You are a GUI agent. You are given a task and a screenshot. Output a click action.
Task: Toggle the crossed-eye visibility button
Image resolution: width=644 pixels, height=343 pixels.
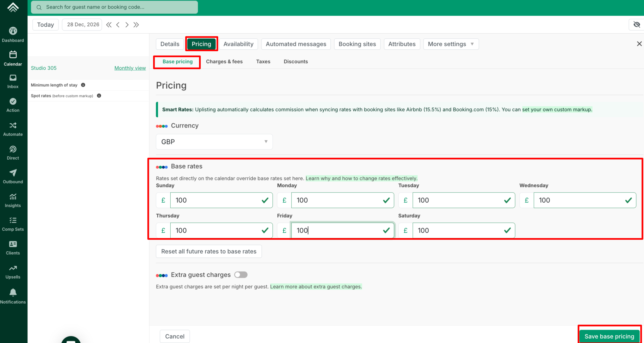click(636, 25)
